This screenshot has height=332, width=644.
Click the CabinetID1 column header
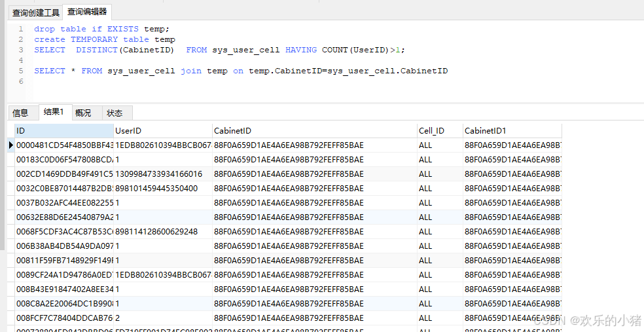[512, 131]
